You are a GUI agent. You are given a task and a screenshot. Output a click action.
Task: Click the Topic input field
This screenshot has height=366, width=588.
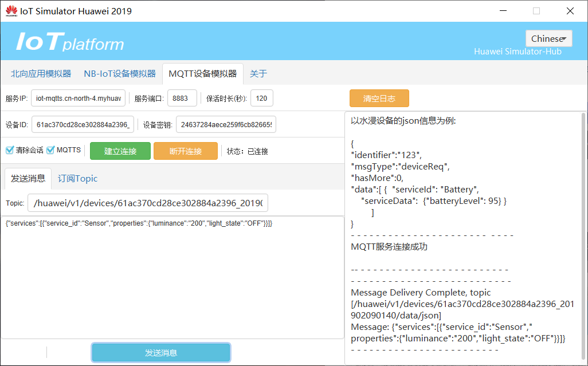148,203
